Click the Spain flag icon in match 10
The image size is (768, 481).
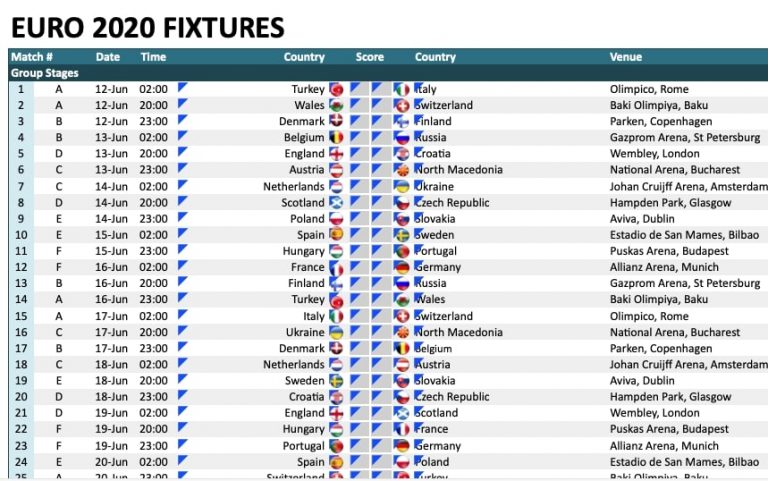coord(336,235)
